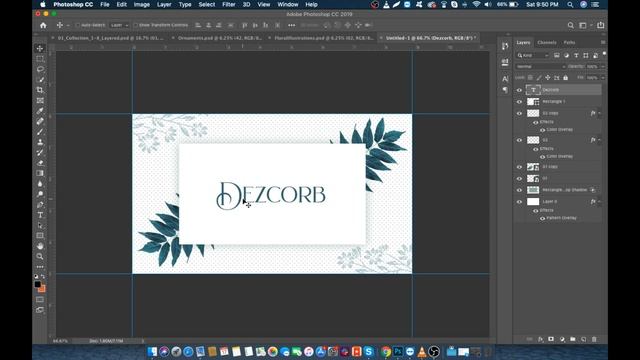Viewport: 640px width, 360px height.
Task: Collapse effects on 03 copy layer
Action: point(600,113)
